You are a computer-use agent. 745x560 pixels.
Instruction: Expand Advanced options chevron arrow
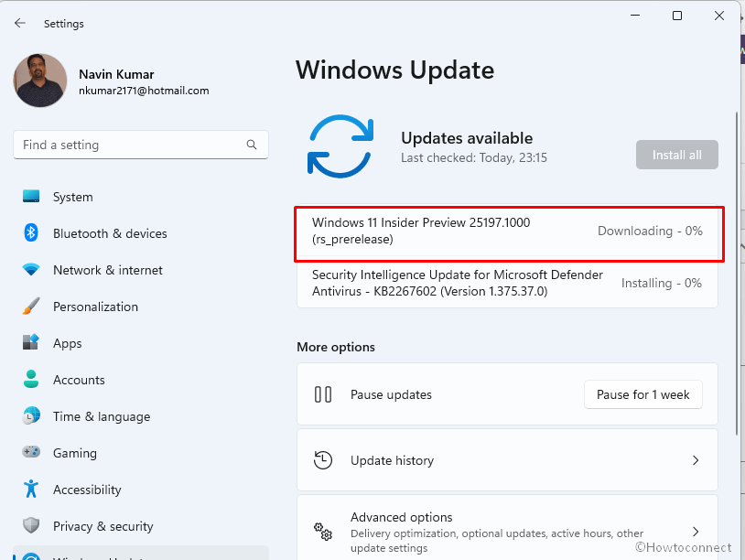point(695,532)
